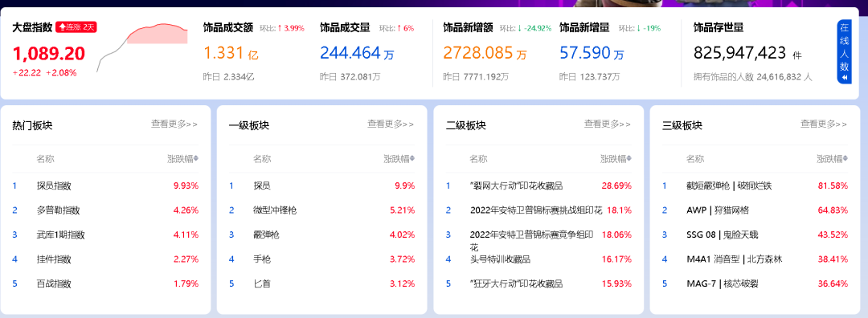Sort 一级板块 by 涨跌幅 arrows
Viewport: 868px width, 318px height.
(411, 159)
